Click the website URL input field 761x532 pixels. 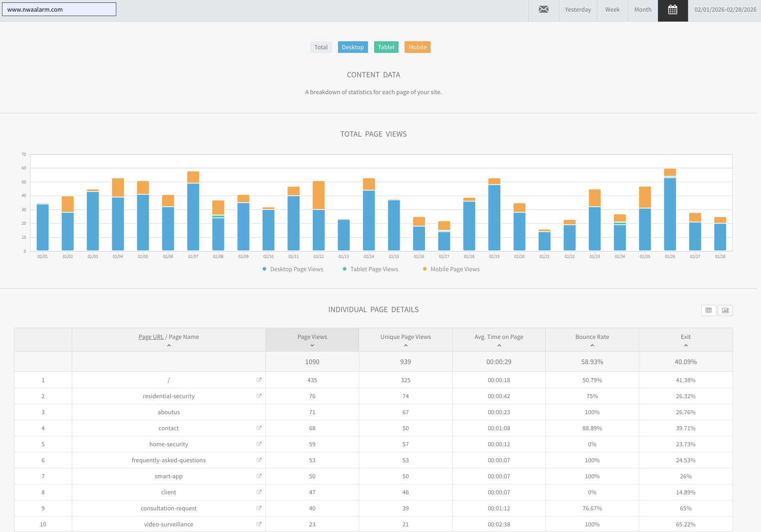(59, 10)
